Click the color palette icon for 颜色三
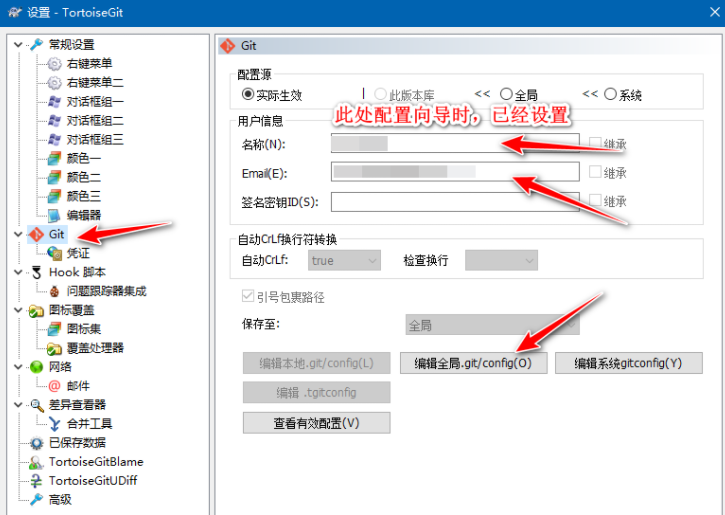The height and width of the screenshot is (515, 725). pos(54,196)
